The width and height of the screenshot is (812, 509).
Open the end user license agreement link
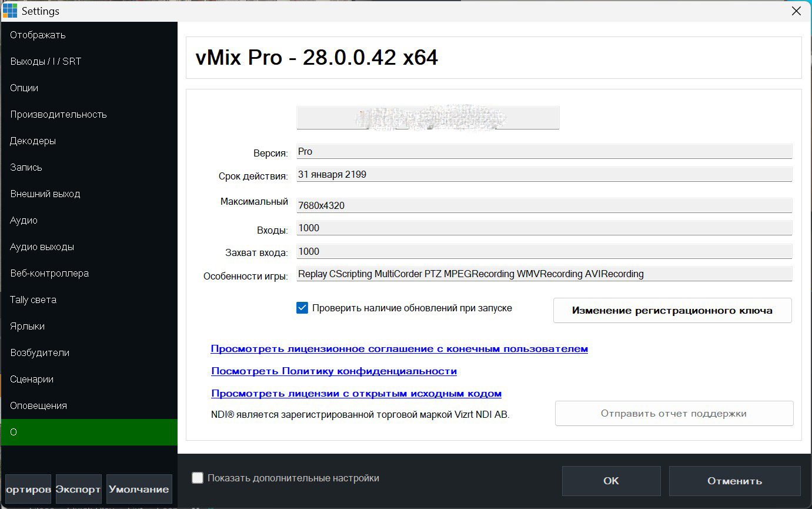point(399,349)
